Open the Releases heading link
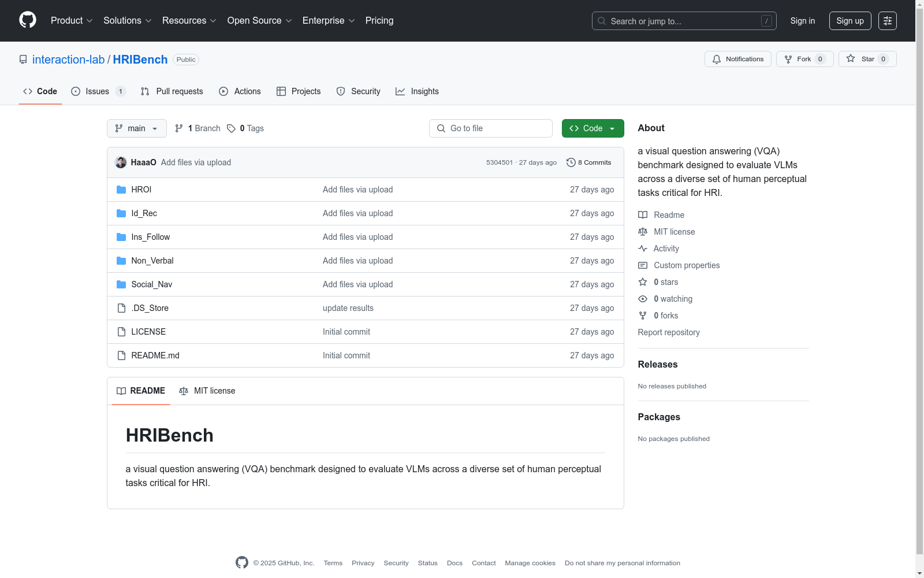 pos(658,364)
